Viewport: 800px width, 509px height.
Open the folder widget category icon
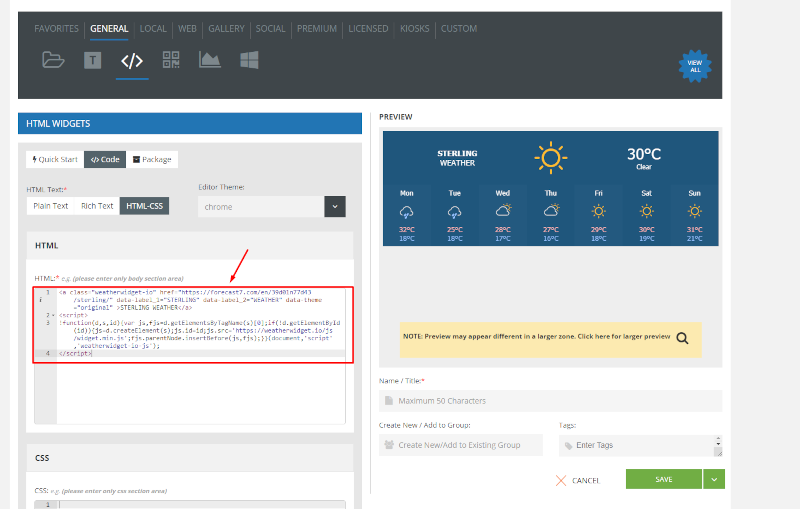click(53, 60)
